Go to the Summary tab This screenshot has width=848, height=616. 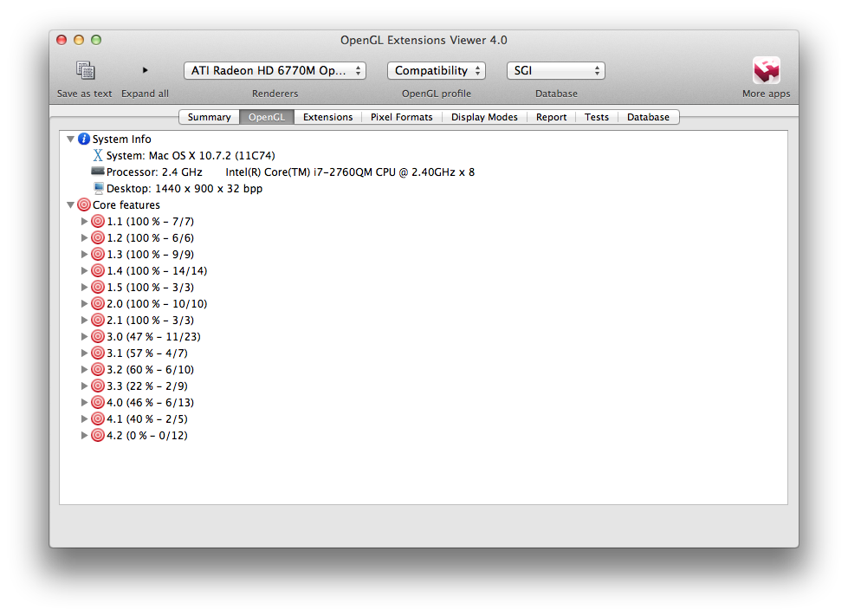[x=209, y=117]
